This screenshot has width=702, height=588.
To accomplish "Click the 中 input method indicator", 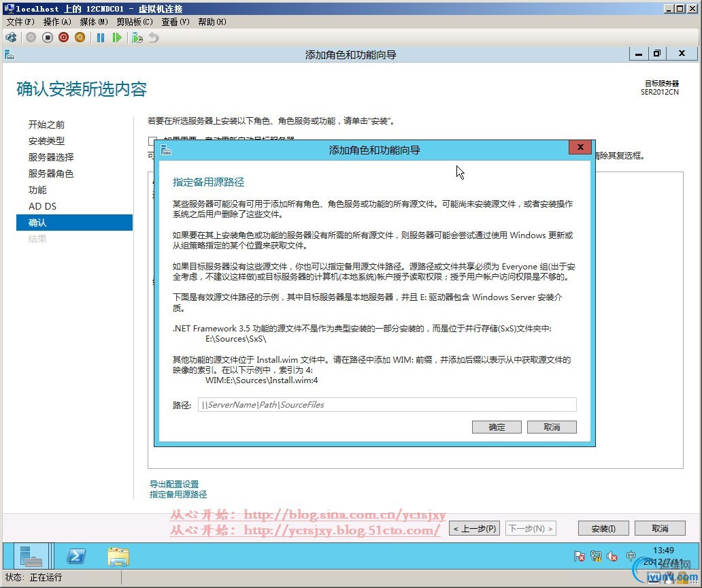I will [631, 556].
